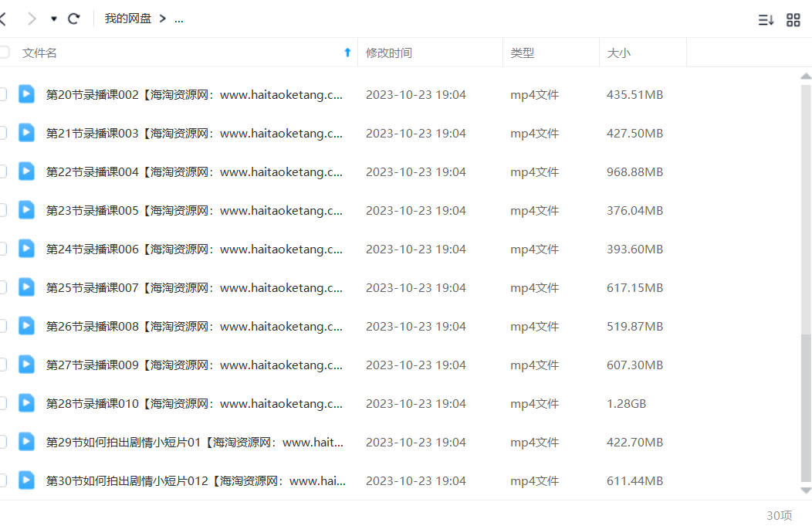The width and height of the screenshot is (812, 526).
Task: Toggle the select-all checkbox in header
Action: tap(4, 53)
